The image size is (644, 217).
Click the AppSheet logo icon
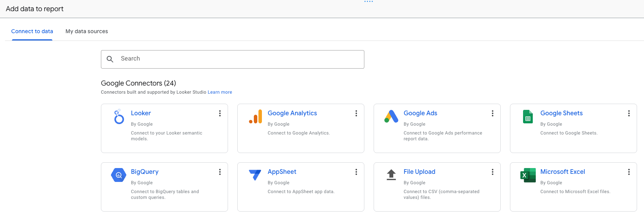255,175
